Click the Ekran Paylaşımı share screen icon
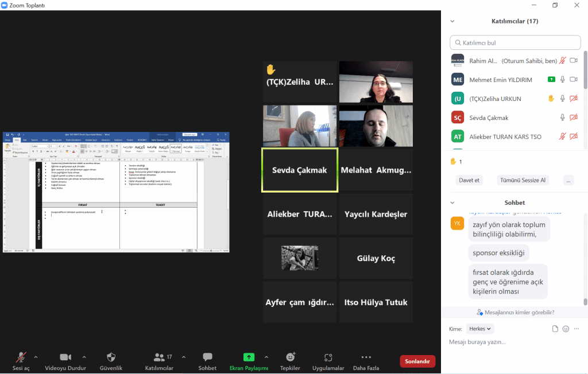The image size is (588, 374). (249, 357)
